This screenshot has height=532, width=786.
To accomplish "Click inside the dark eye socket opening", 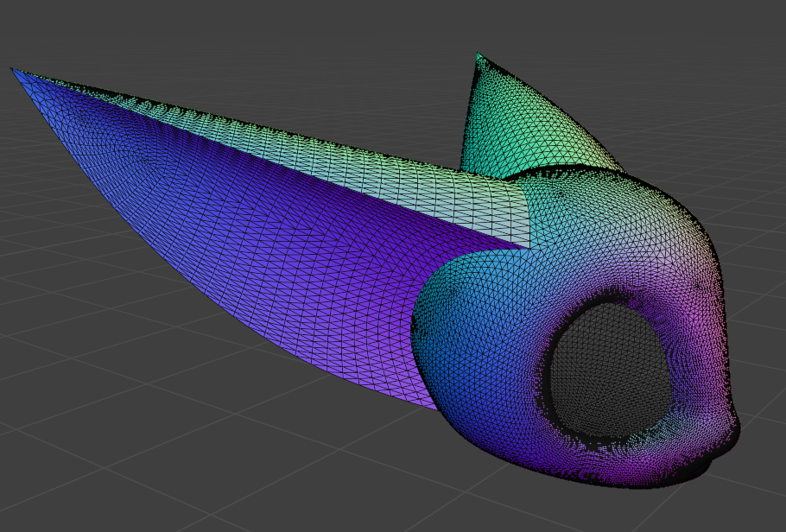I will (x=609, y=367).
